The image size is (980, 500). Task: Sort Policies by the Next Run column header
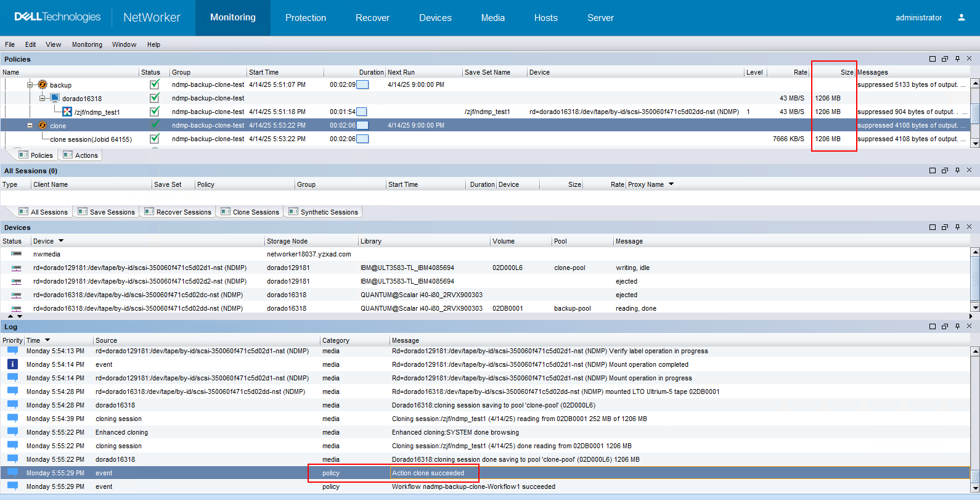pos(424,72)
